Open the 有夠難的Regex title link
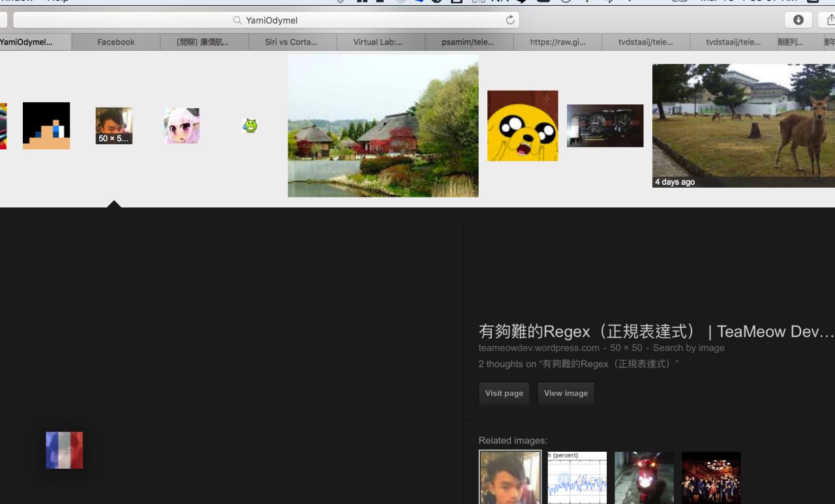The width and height of the screenshot is (835, 504). click(x=656, y=331)
